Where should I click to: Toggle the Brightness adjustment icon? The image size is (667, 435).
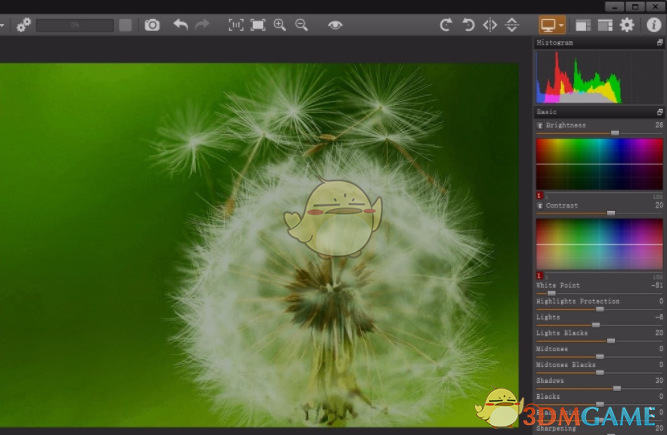pyautogui.click(x=540, y=125)
